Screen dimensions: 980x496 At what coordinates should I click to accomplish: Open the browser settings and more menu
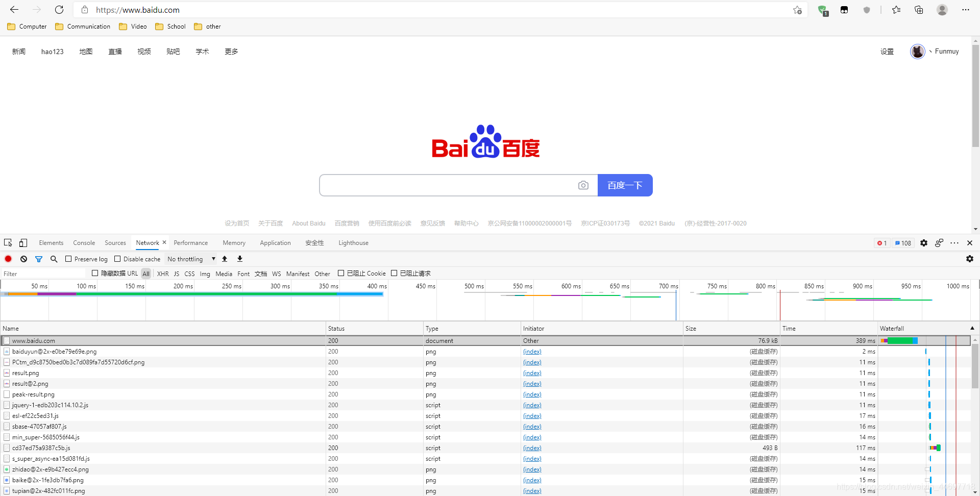965,10
